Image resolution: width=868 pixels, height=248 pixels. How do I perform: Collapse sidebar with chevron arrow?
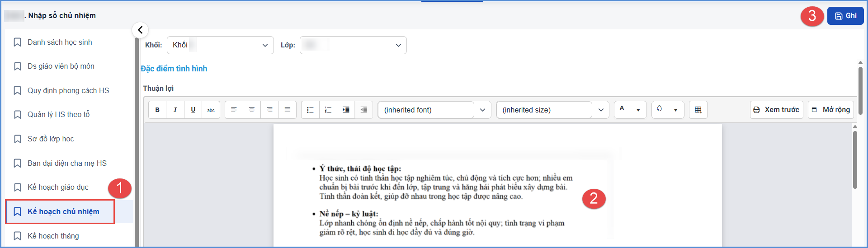click(140, 30)
